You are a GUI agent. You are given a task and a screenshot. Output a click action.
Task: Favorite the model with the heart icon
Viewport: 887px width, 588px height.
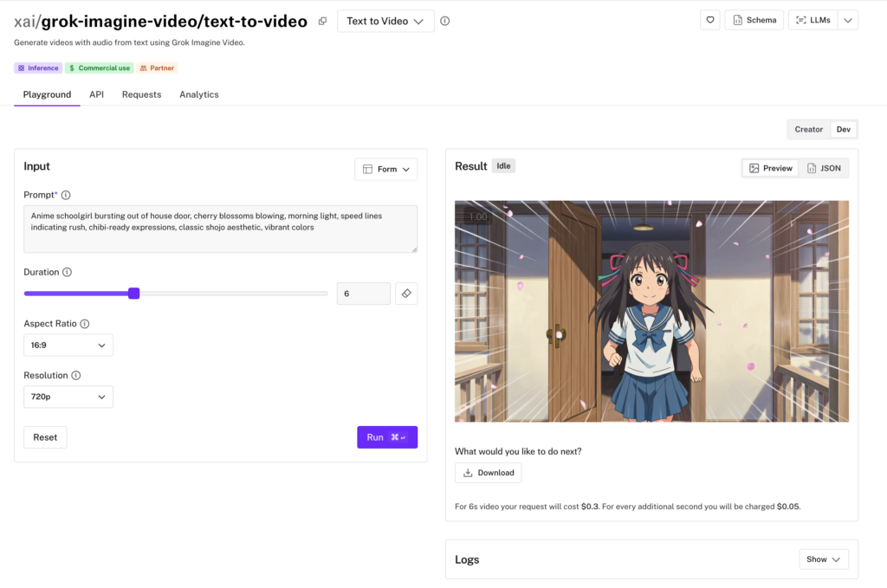(709, 21)
